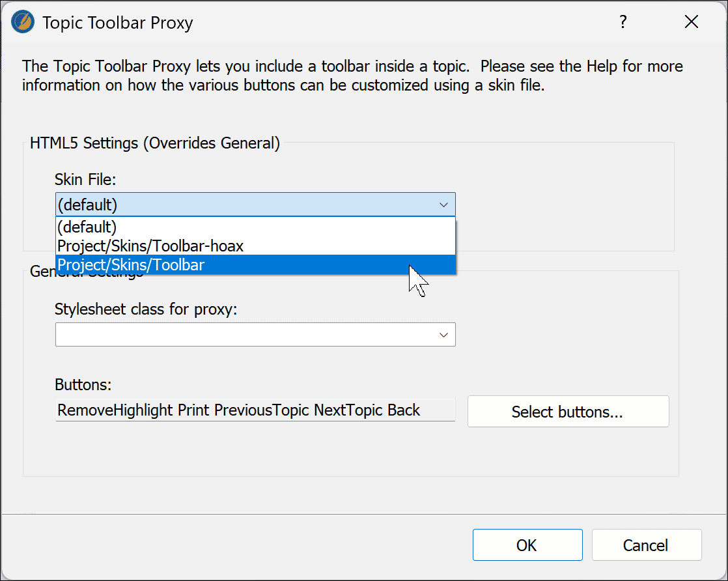
Task: Click the Select buttons option
Action: pyautogui.click(x=567, y=411)
